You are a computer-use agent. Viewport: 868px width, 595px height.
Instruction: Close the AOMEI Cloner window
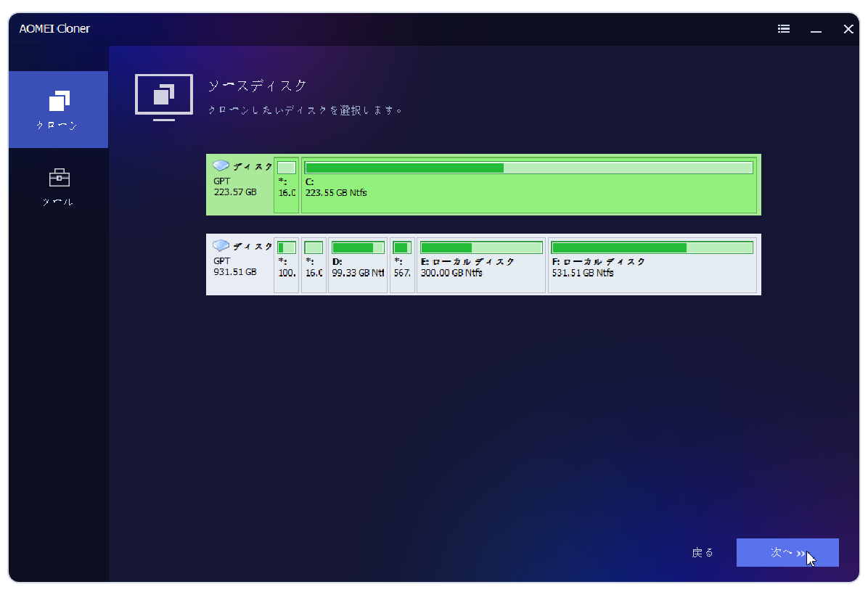pos(848,29)
